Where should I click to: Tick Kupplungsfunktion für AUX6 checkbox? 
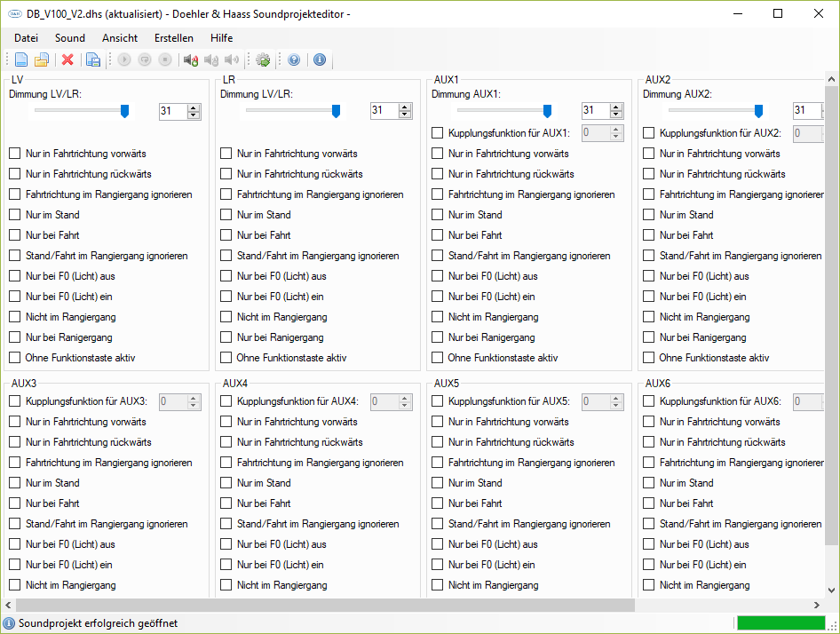tap(649, 400)
